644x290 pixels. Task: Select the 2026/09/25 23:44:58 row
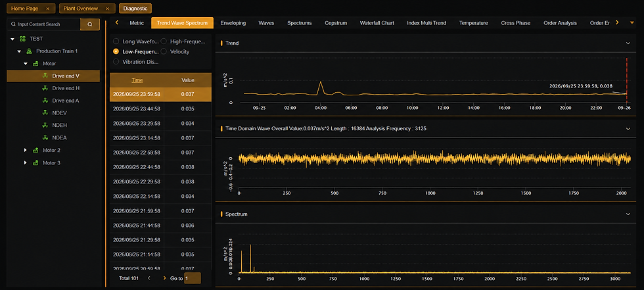point(160,109)
